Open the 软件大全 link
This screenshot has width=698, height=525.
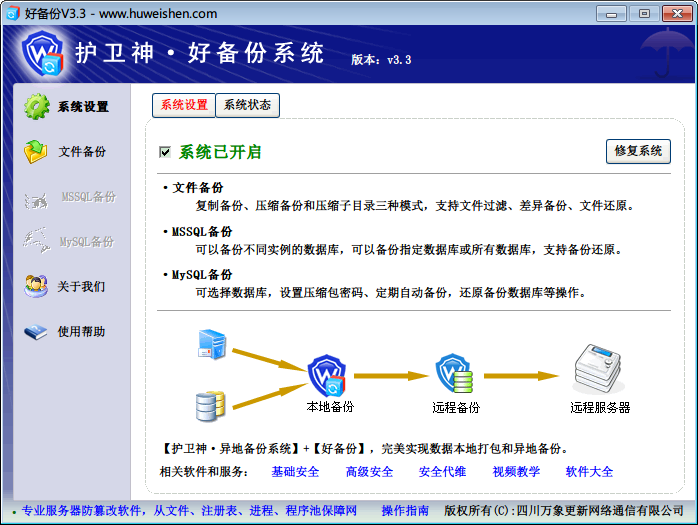click(x=589, y=472)
